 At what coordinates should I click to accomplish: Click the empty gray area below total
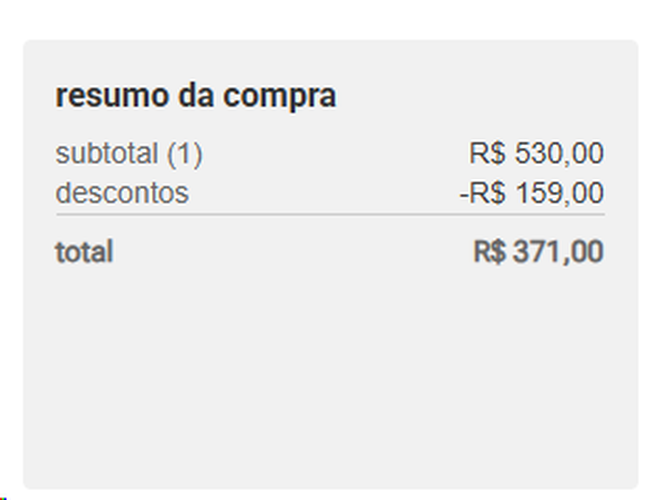[330, 380]
